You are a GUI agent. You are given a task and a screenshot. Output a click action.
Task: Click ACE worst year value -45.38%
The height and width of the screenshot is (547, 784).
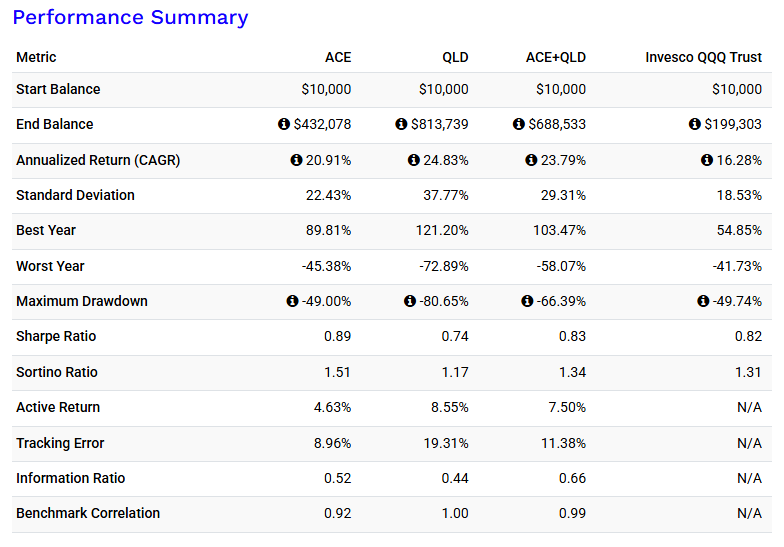pyautogui.click(x=326, y=266)
